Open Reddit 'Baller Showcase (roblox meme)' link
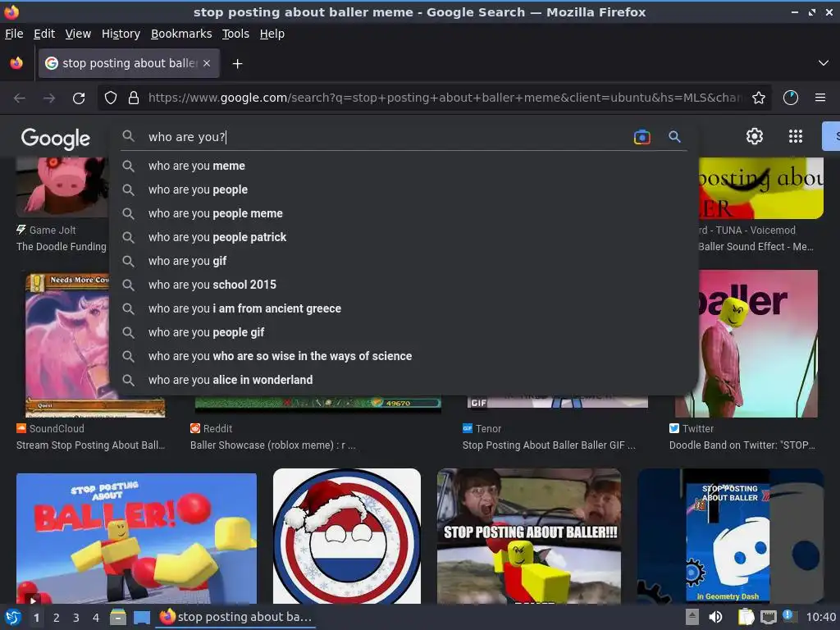 pos(272,445)
